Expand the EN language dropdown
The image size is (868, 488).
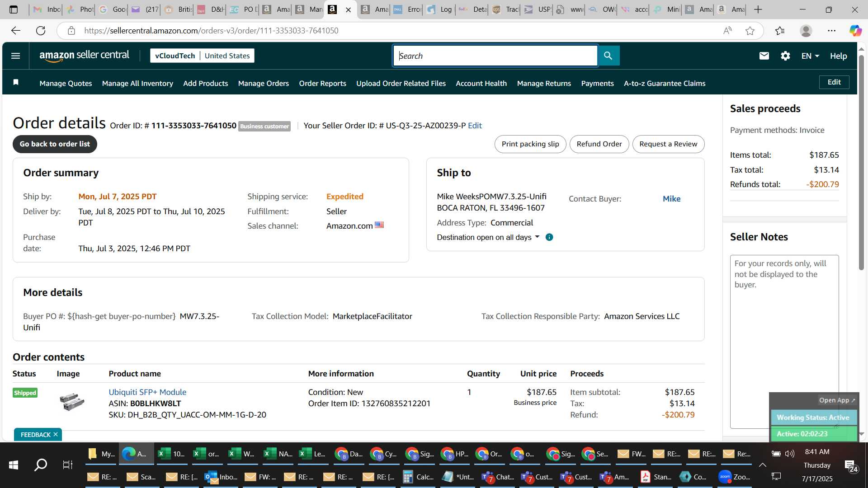[x=810, y=56]
